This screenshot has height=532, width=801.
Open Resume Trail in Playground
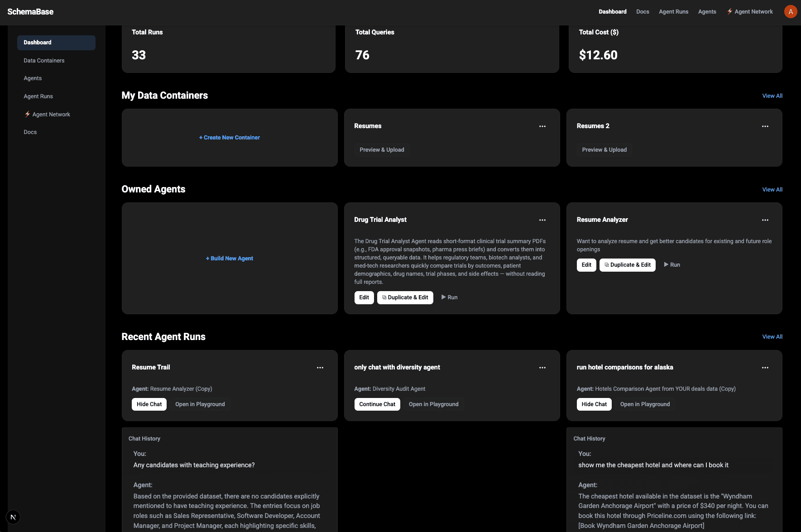200,404
